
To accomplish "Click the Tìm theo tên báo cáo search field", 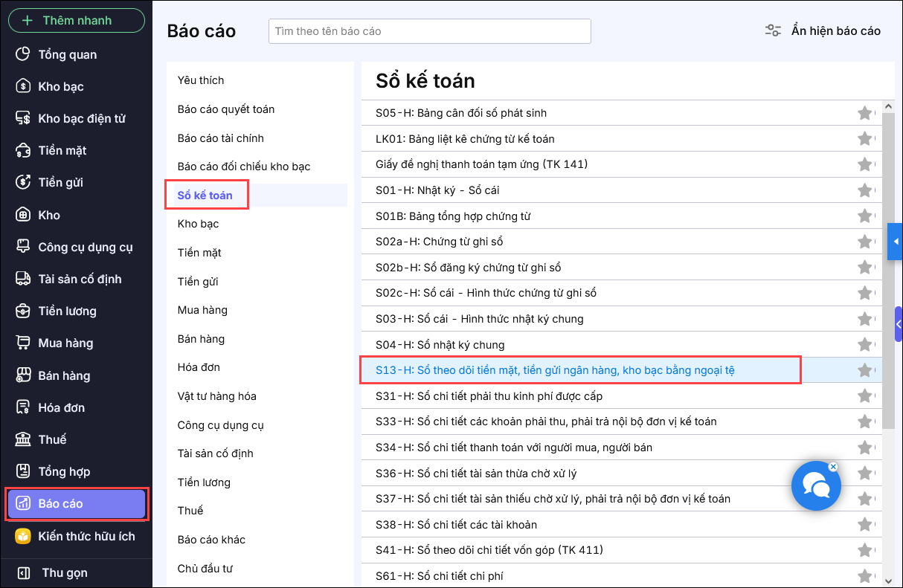I will click(x=429, y=31).
